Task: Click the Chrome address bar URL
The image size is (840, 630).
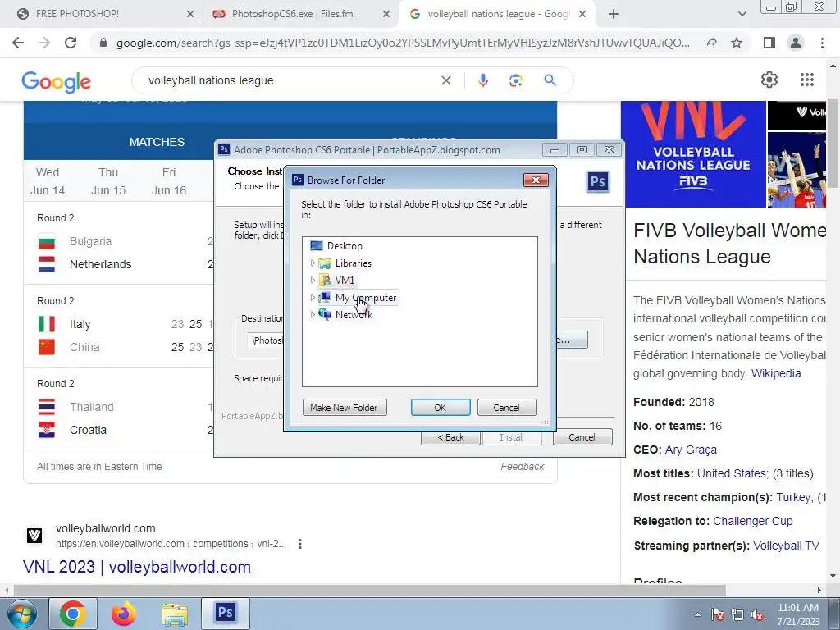Action: pyautogui.click(x=403, y=43)
